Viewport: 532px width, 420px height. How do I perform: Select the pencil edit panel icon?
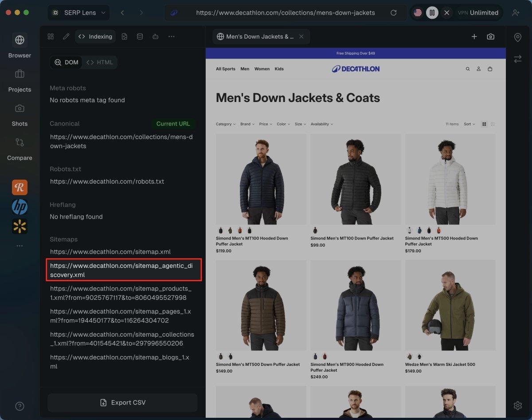pyautogui.click(x=66, y=36)
